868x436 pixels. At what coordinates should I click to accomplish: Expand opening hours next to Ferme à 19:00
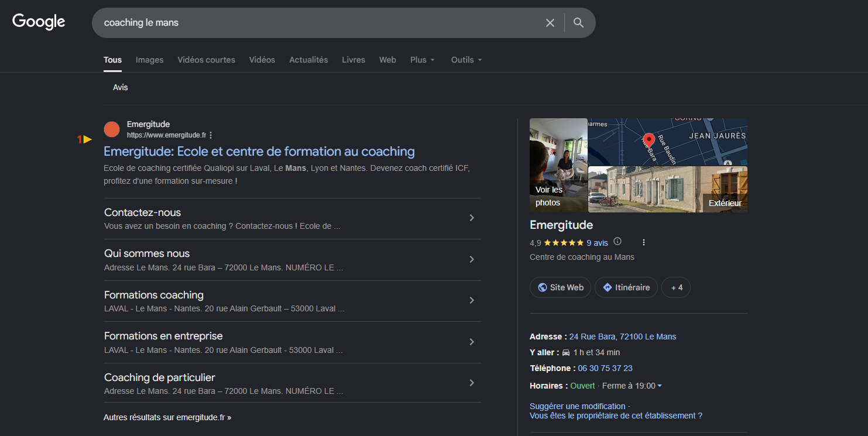[660, 386]
